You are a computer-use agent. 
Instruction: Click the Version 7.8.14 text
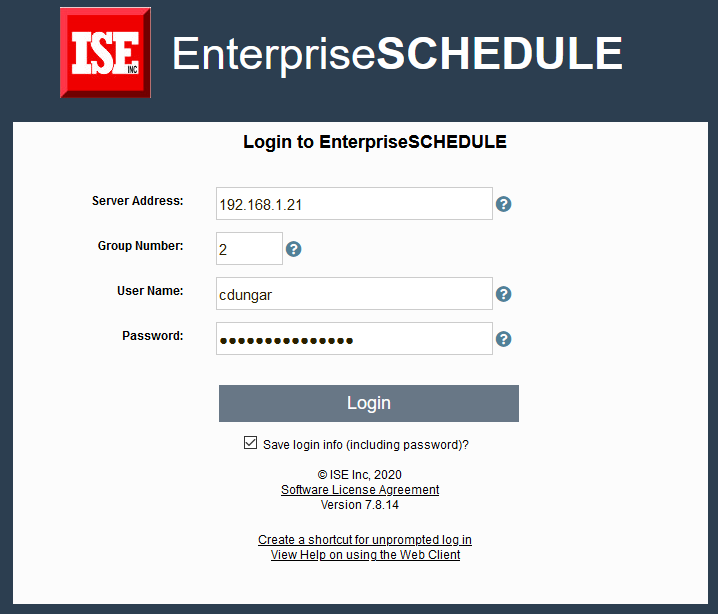(x=360, y=505)
